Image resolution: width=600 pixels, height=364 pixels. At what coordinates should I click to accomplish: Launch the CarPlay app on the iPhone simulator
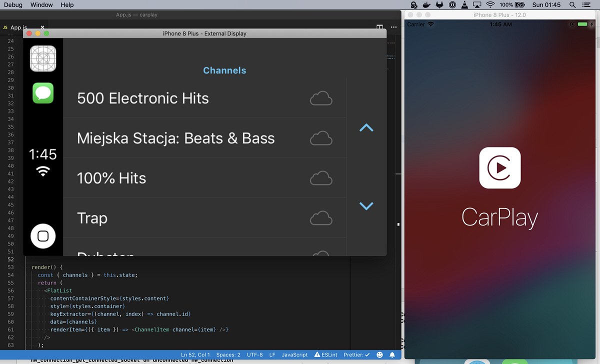coord(499,168)
